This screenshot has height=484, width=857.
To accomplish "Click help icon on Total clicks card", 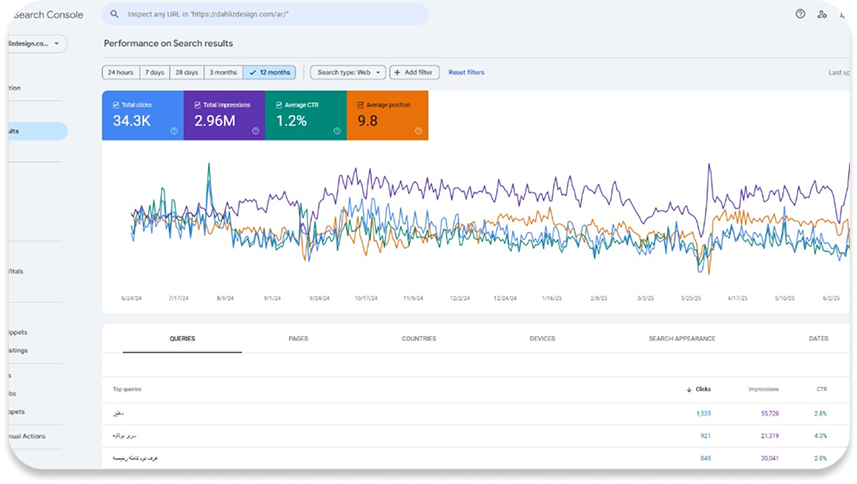I will click(x=174, y=131).
